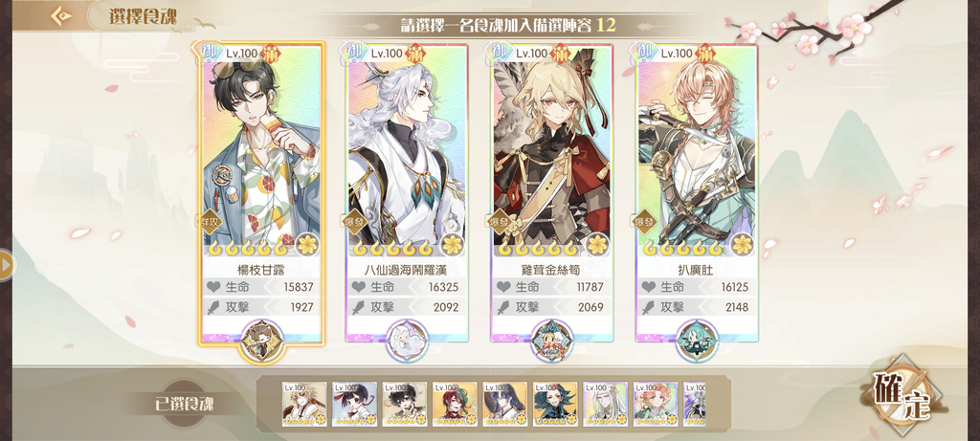Confirm selection with the 確定 button
The image size is (980, 441).
pos(902,396)
